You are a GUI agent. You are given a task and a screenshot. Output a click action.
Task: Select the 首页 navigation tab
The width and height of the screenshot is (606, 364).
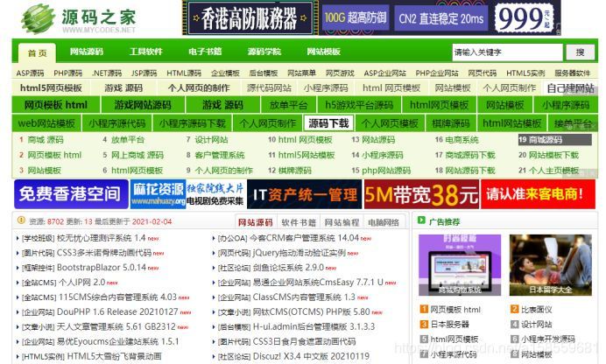(37, 52)
